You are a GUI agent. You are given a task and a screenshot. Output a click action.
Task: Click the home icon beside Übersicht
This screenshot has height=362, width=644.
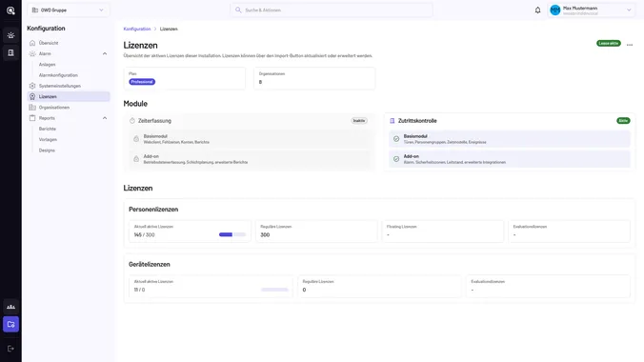[x=32, y=43]
